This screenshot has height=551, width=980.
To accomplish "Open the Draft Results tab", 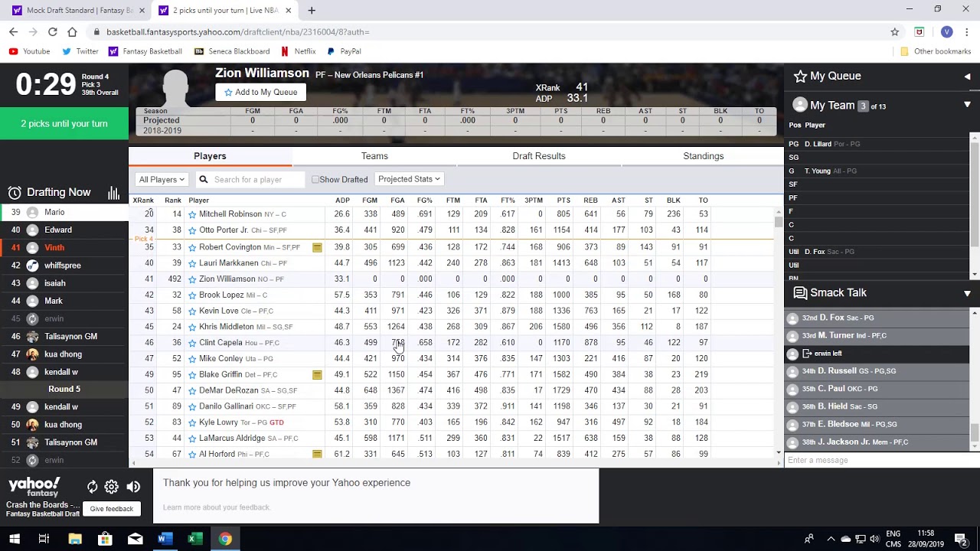I will pyautogui.click(x=539, y=156).
